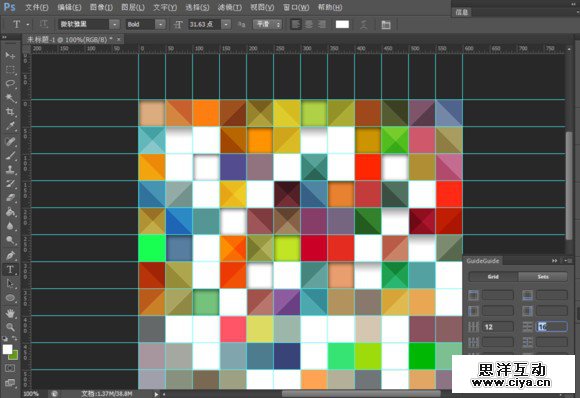Click the text color swatch in options bar
This screenshot has width=580, height=398.
(342, 24)
